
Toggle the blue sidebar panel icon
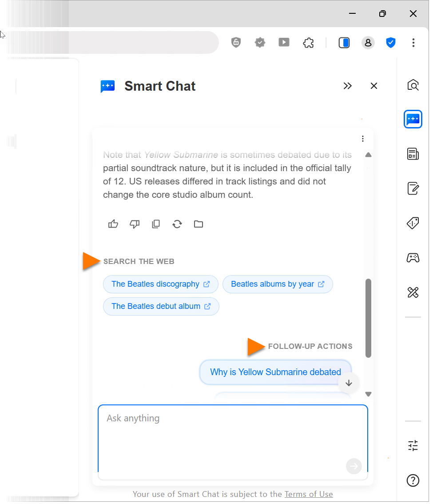(x=344, y=43)
